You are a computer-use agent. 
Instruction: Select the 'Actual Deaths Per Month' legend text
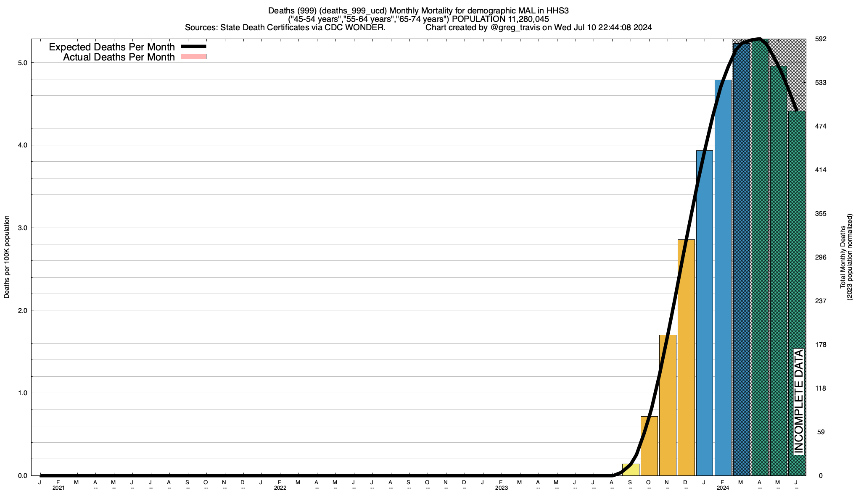tap(119, 57)
